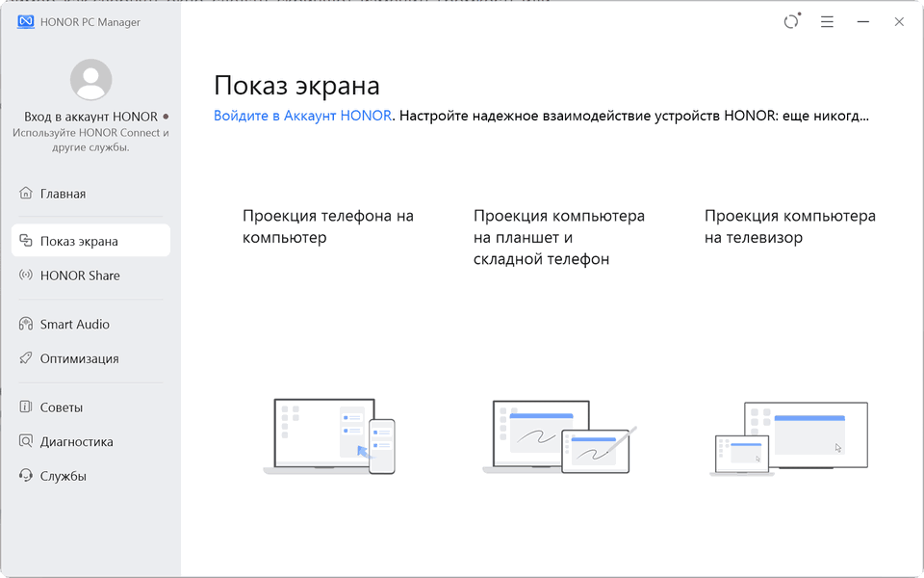The image size is (924, 578).
Task: Switch to Оптимизация section
Action: [90, 358]
